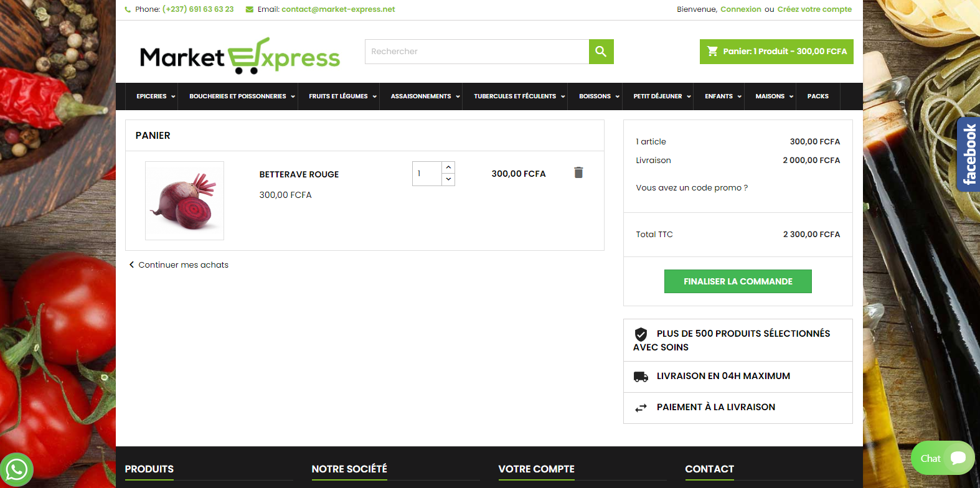
Task: Expand the Boissons dropdown menu
Action: [599, 96]
